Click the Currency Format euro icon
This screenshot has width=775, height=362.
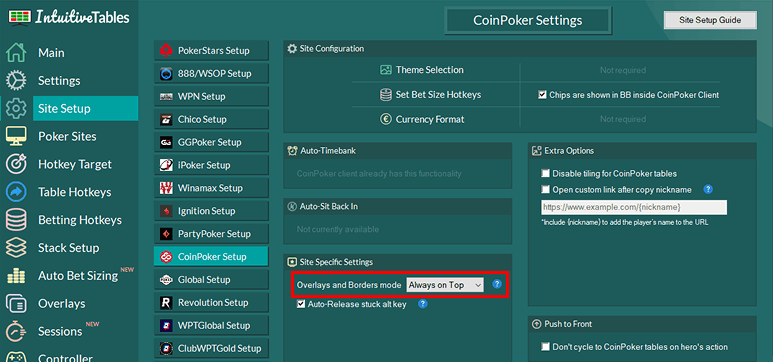[386, 119]
